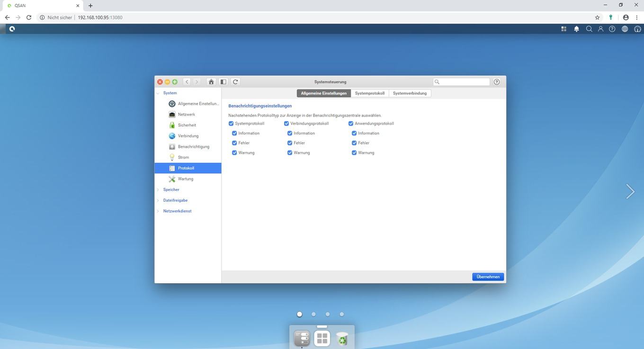Open notifications bell in top bar
644x349 pixels.
[576, 29]
